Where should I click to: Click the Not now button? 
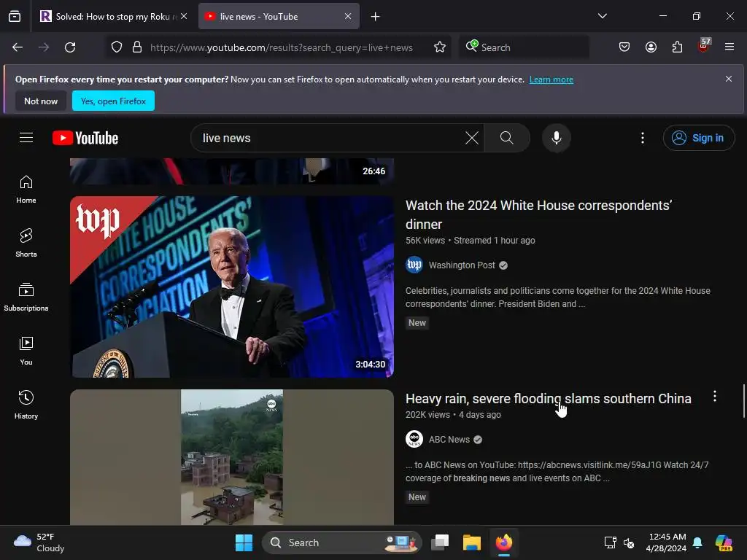point(41,101)
